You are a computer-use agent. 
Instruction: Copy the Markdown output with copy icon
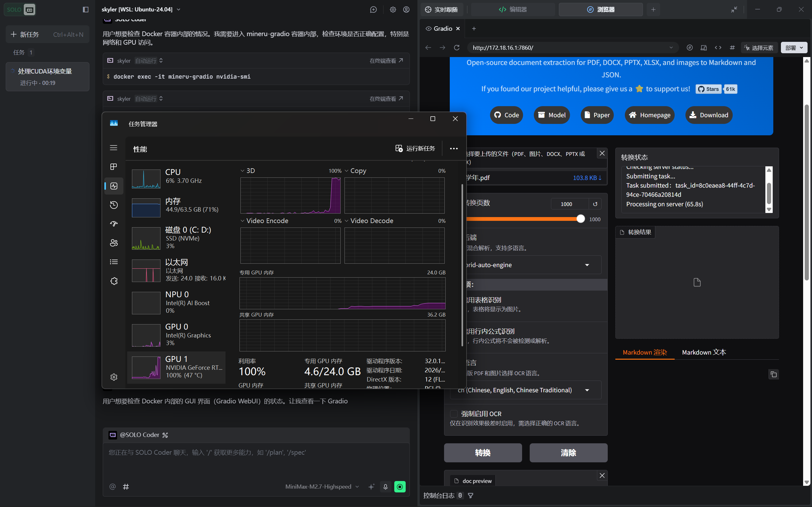tap(773, 374)
